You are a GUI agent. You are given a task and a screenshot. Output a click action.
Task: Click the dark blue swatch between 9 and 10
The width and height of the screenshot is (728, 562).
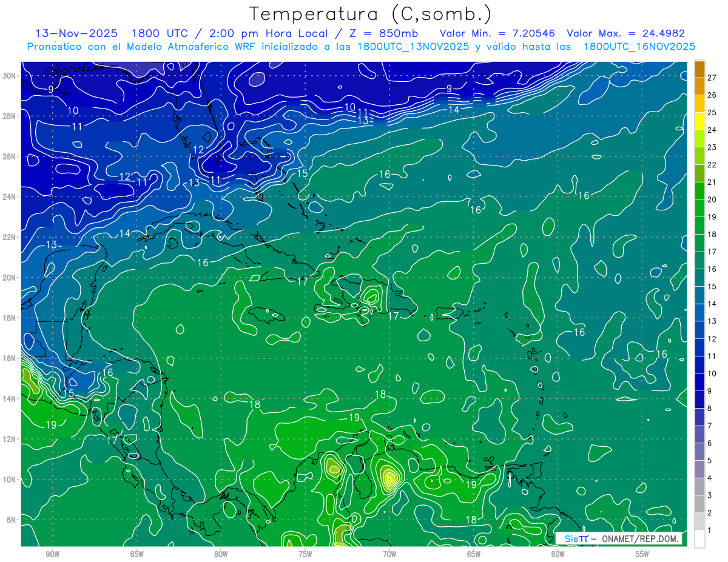[x=700, y=382]
